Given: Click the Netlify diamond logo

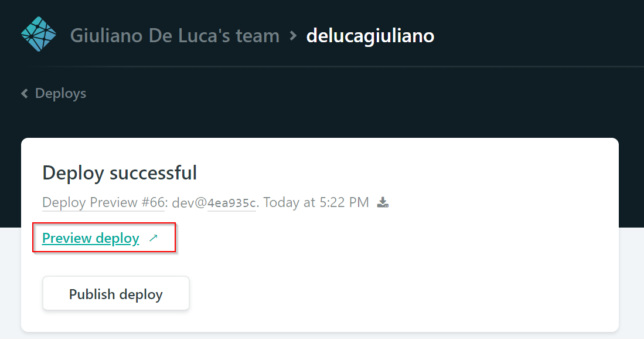Looking at the screenshot, I should point(39,34).
